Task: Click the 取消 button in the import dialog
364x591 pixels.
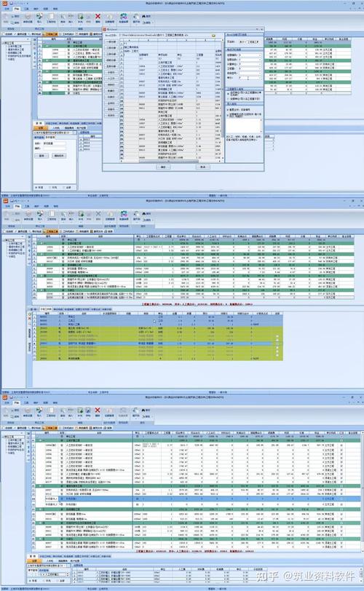Action: point(202,167)
